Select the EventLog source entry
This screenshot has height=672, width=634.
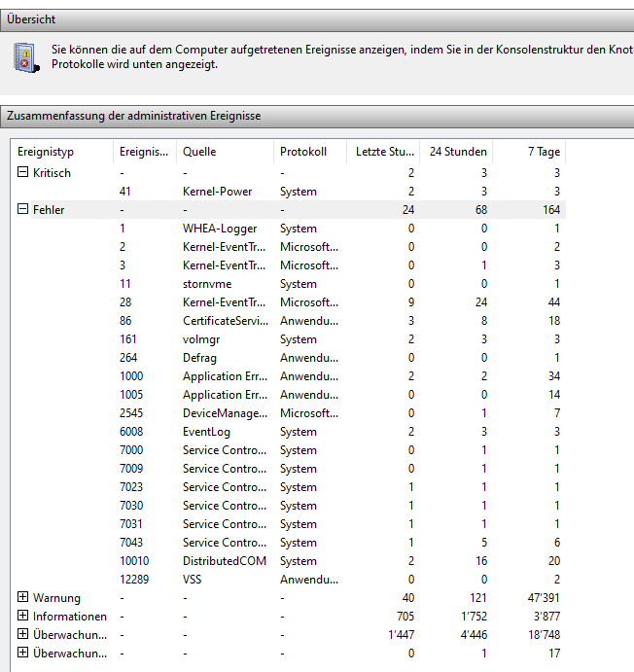[x=206, y=432]
